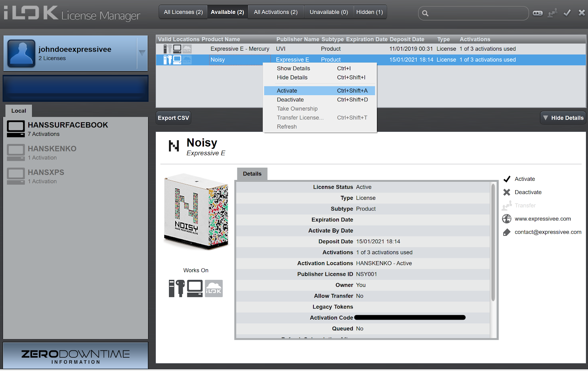Click the HANSXPS computer icon
The image size is (588, 371).
[x=16, y=176]
